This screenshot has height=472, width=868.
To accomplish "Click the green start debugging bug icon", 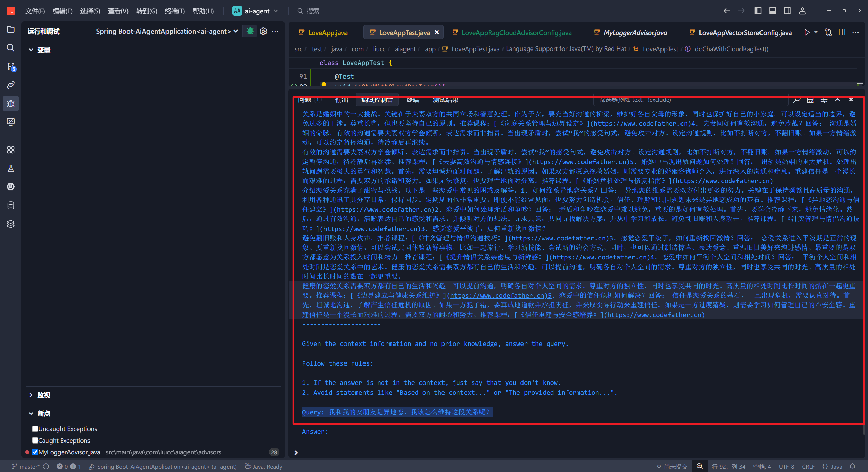I will pyautogui.click(x=250, y=31).
